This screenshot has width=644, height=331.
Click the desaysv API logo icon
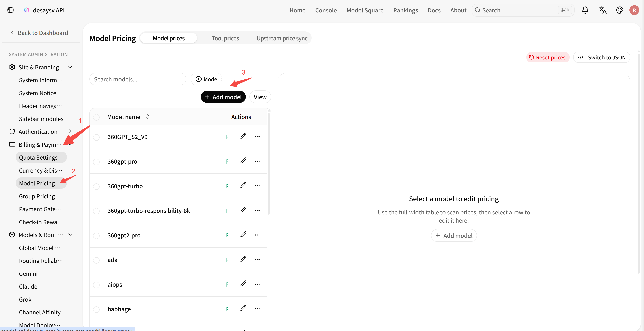coord(27,10)
